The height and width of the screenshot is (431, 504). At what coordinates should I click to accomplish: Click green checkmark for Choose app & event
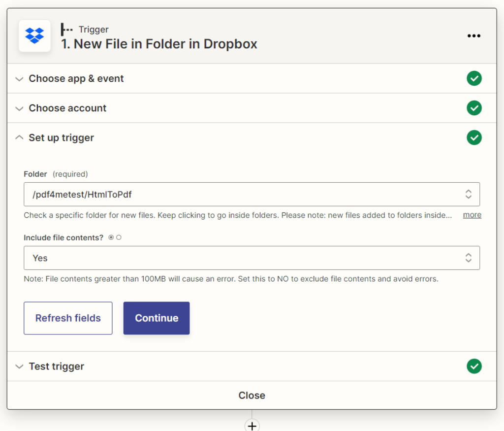pos(474,78)
